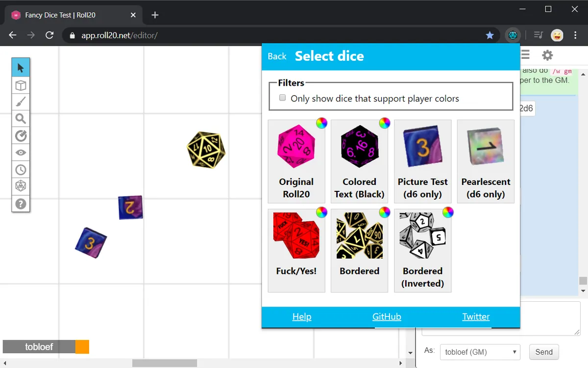Open the GitHub link in the popup footer
Image resolution: width=588 pixels, height=368 pixels.
387,316
